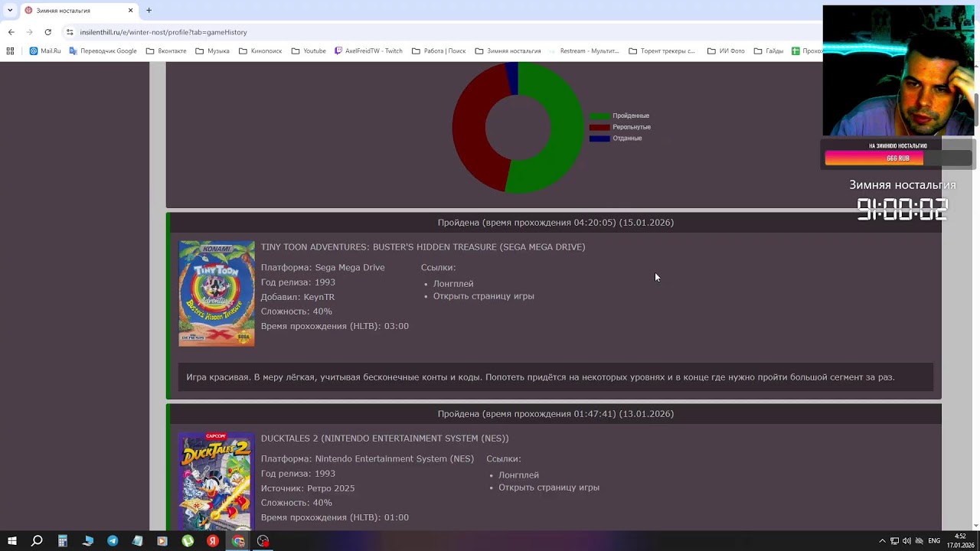Click the DuckTales 2 game title

pos(384,439)
